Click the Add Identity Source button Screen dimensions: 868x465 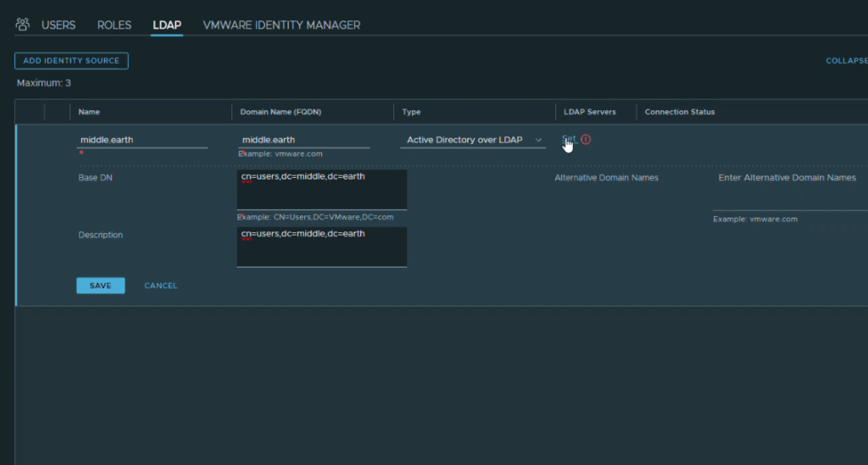[72, 61]
